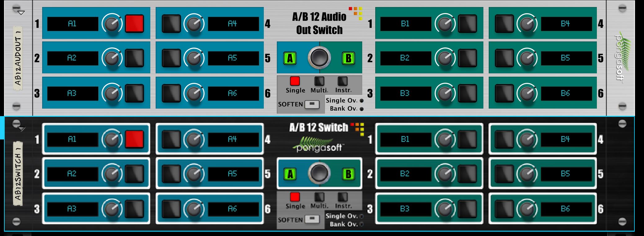Viewport: 644px width, 236px height.
Task: Toggle A3 square button on Audio Out Switch
Action: (135, 93)
